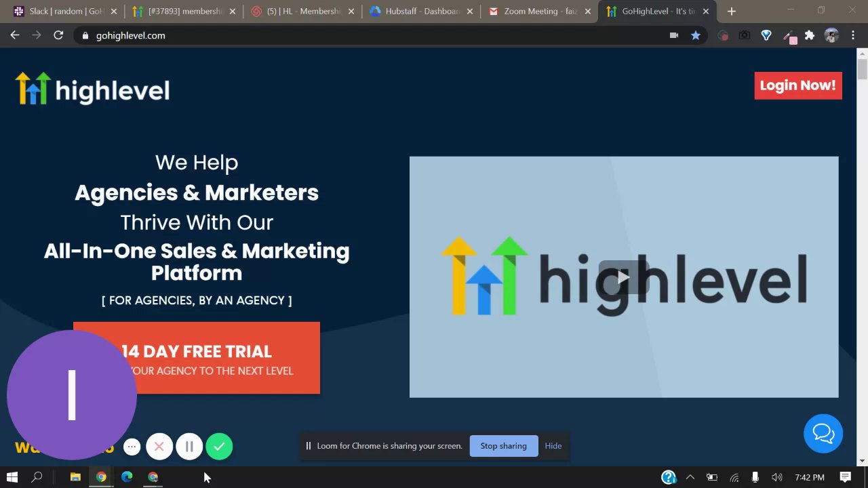Switch to the #37893 membership tab

(184, 12)
